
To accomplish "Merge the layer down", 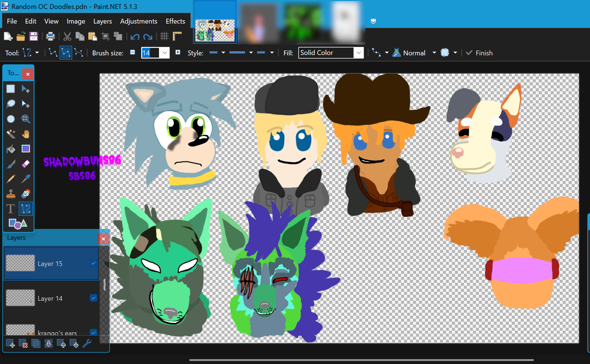I will click(49, 343).
